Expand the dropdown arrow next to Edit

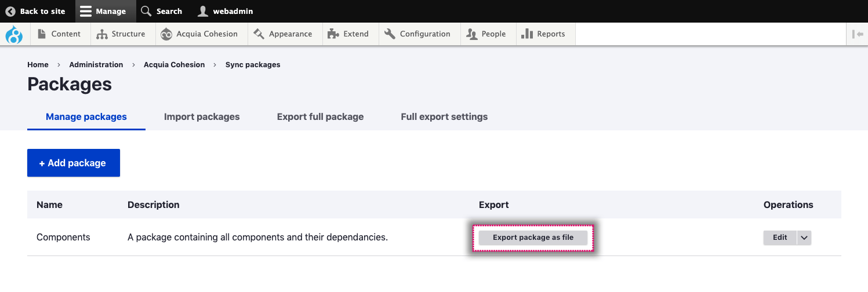point(804,238)
